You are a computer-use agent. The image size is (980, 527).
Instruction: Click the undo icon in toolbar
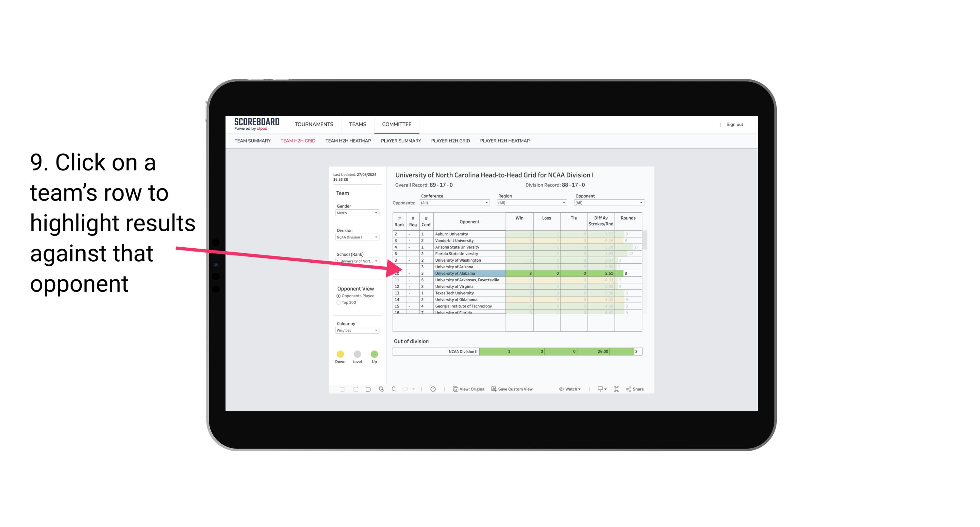(x=341, y=389)
